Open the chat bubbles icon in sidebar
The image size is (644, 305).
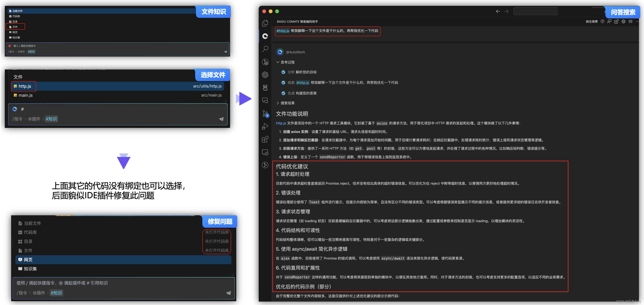265,100
